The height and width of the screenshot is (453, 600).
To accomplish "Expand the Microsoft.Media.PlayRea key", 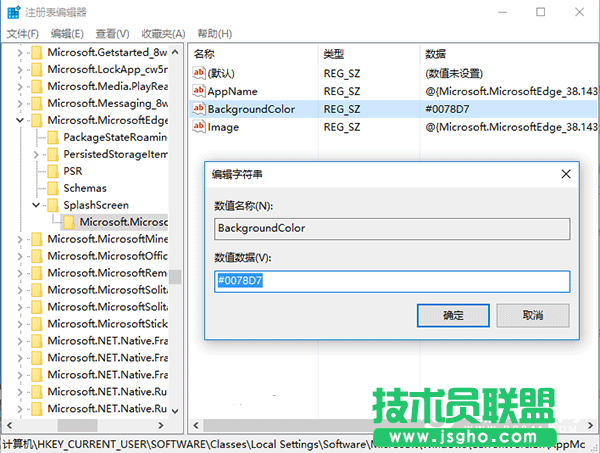I will point(20,86).
